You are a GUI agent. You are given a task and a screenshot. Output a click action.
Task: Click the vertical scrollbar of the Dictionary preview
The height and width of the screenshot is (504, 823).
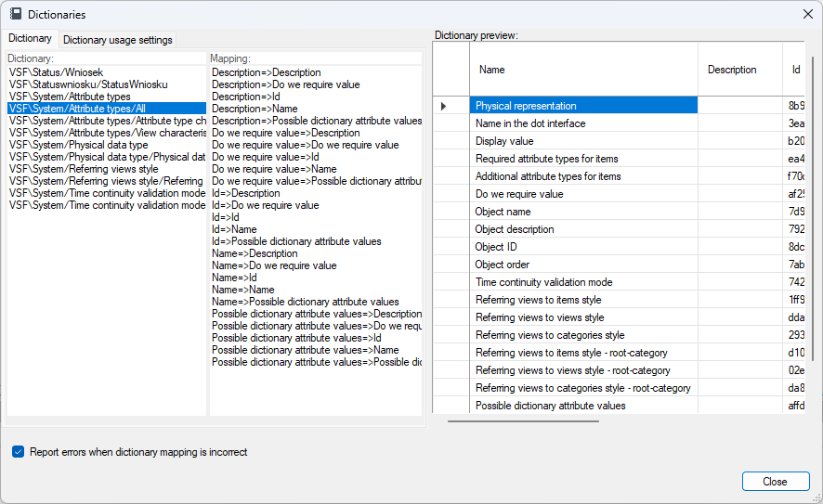pyautogui.click(x=813, y=208)
